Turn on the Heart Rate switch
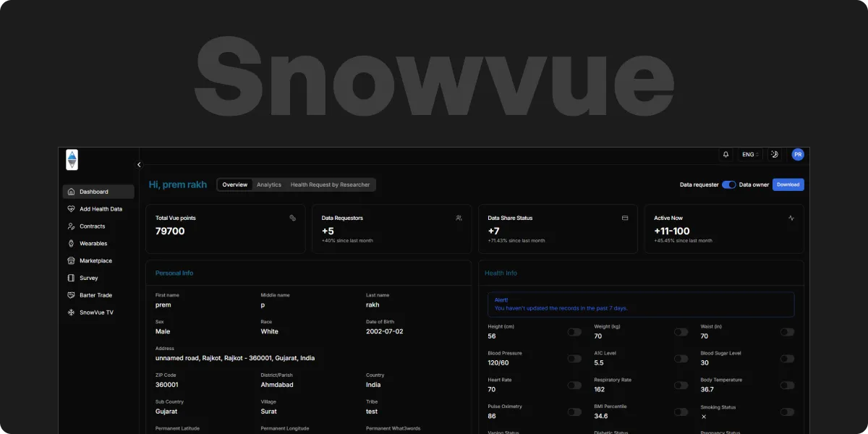Viewport: 868px width, 434px height. pyautogui.click(x=574, y=386)
